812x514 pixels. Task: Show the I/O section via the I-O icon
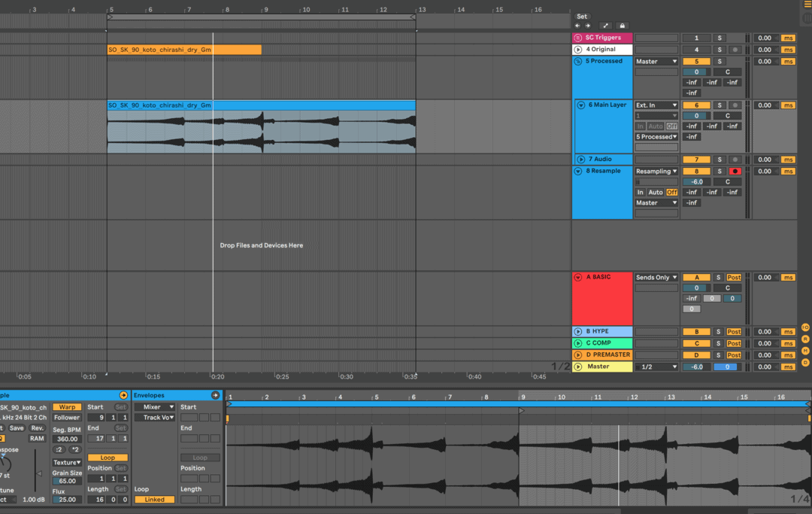[805, 327]
